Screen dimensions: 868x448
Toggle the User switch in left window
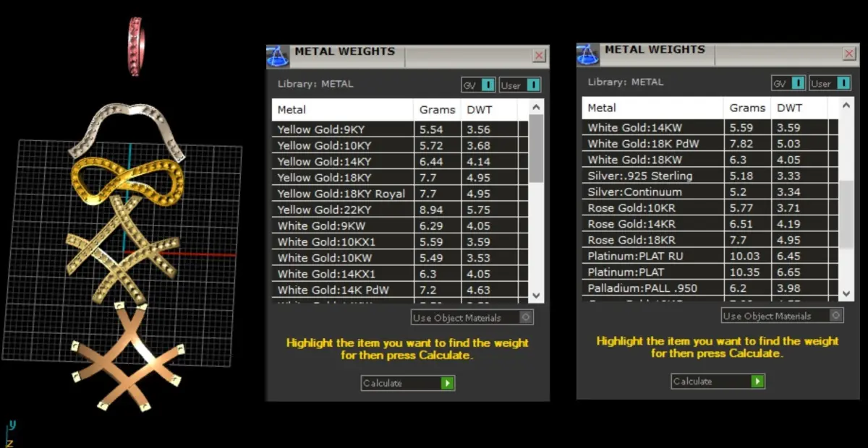(x=520, y=85)
